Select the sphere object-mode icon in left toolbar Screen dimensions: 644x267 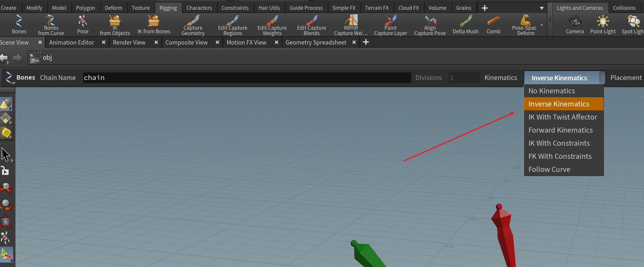pos(6,104)
